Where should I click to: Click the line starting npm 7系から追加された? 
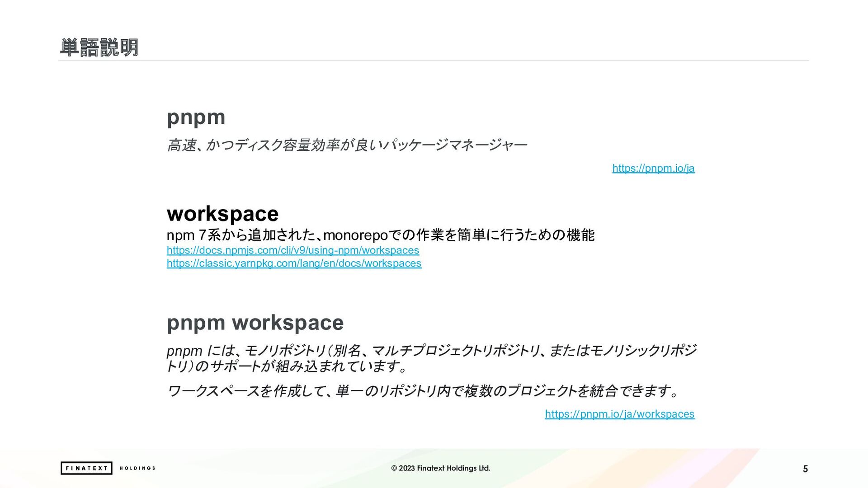click(x=381, y=235)
